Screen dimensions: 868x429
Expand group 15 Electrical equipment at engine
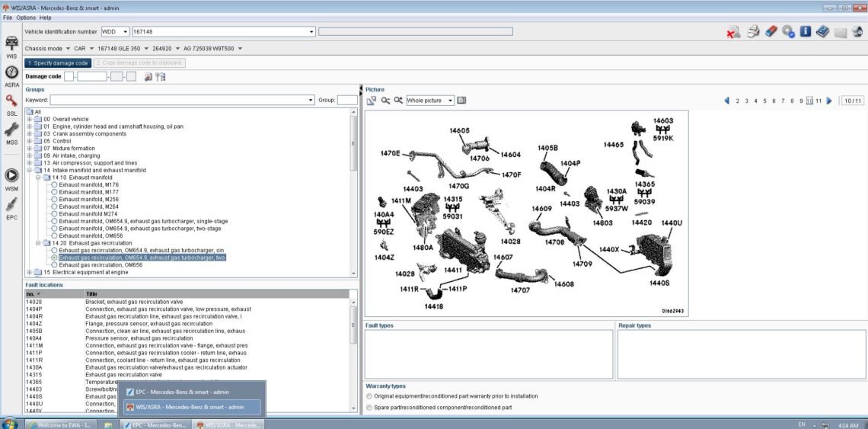tap(30, 272)
